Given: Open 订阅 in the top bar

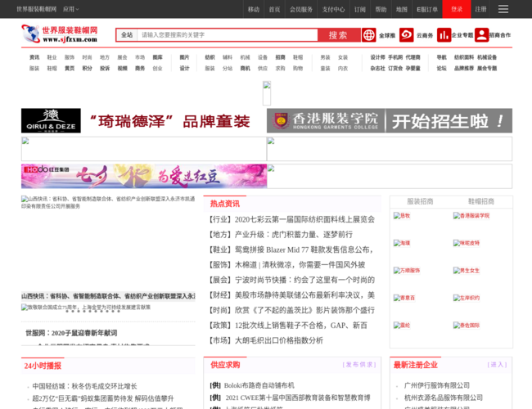Looking at the screenshot, I should tap(360, 9).
